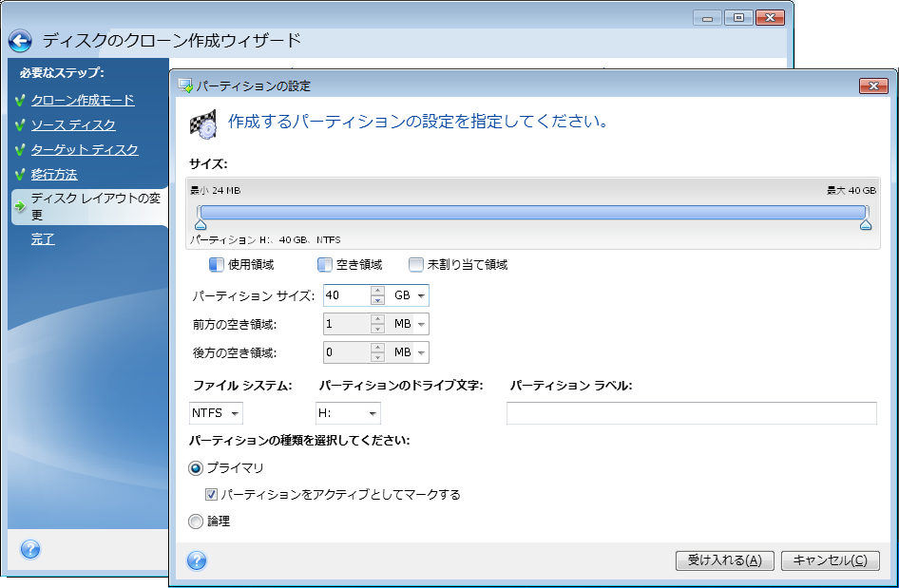Viewport: 899px width, 588px height.
Task: Increase the partition size spinner value
Action: 377,291
